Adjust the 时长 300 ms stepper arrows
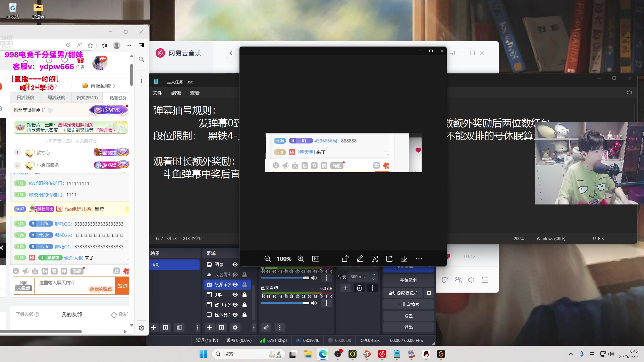The width and height of the screenshot is (644, 362). click(374, 277)
